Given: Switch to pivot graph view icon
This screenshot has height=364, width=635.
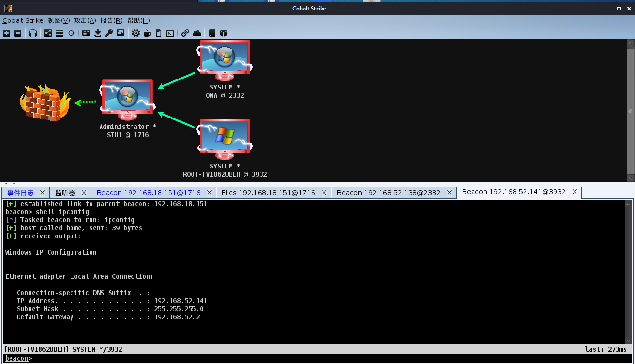Looking at the screenshot, I should (48, 33).
